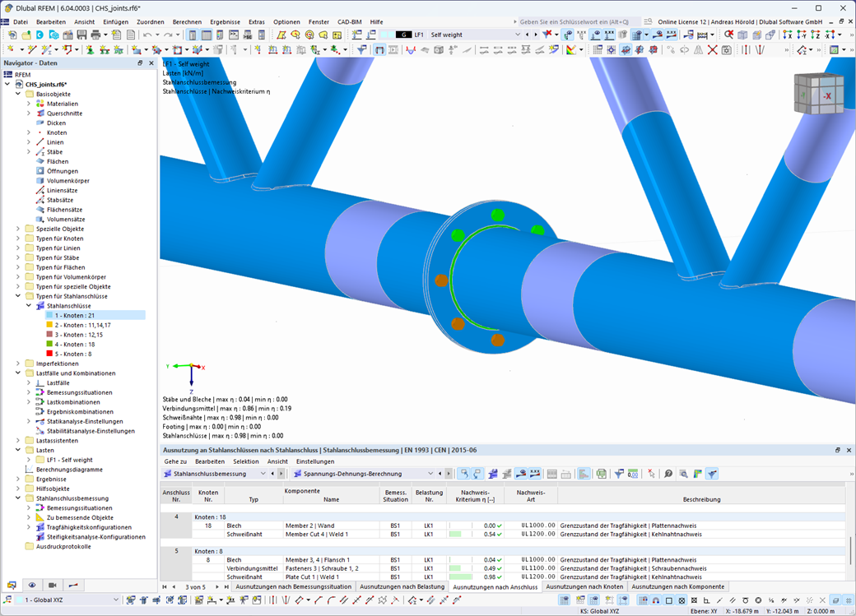Screen dimensions: 856x616
Task: Switch to Ausnutzungen nach Knoten tab
Action: 584,586
